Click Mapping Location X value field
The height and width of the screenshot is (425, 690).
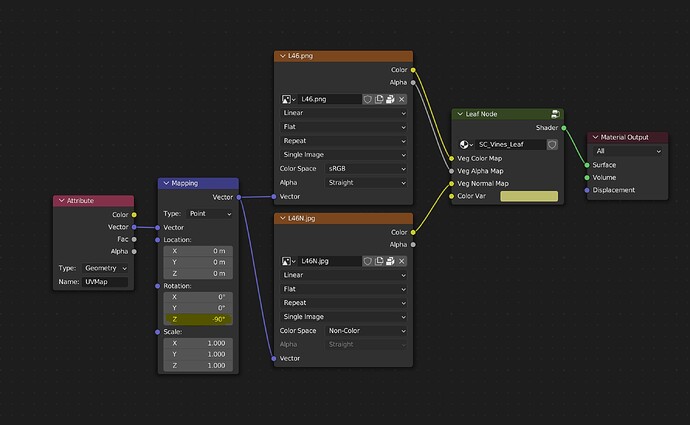[x=198, y=251]
